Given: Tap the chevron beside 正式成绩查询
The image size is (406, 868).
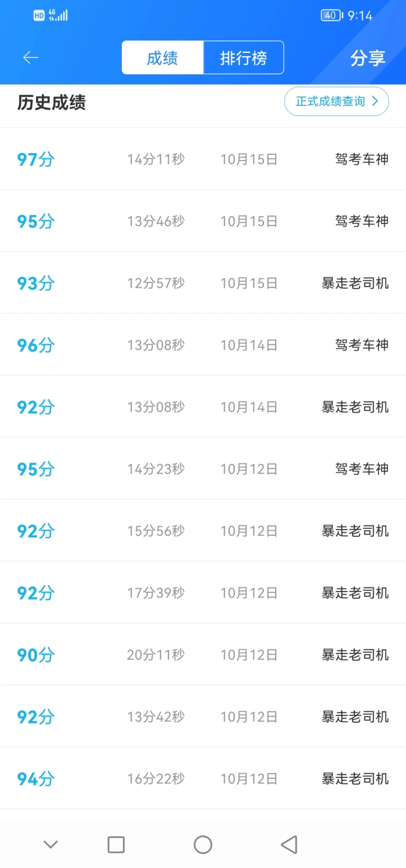Looking at the screenshot, I should pos(375,101).
